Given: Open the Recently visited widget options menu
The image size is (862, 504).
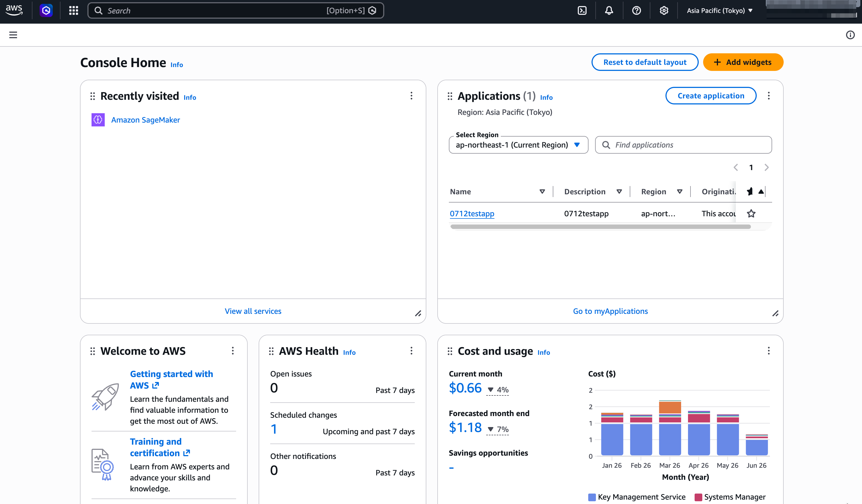Looking at the screenshot, I should pyautogui.click(x=411, y=96).
